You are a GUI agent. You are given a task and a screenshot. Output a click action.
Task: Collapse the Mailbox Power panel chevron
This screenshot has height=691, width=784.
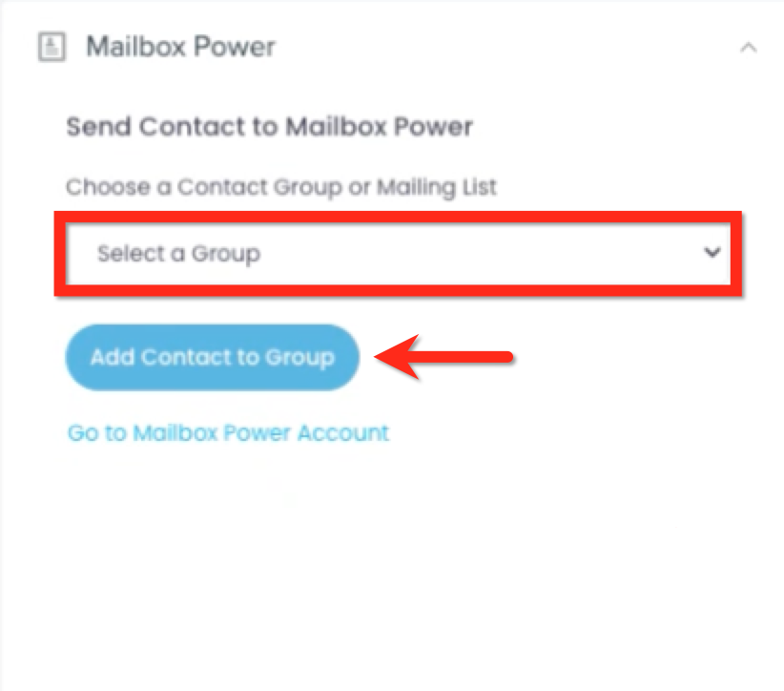click(x=748, y=48)
